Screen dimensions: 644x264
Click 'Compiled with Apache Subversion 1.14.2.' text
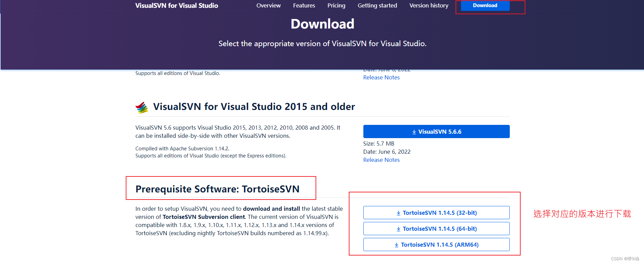(x=182, y=149)
